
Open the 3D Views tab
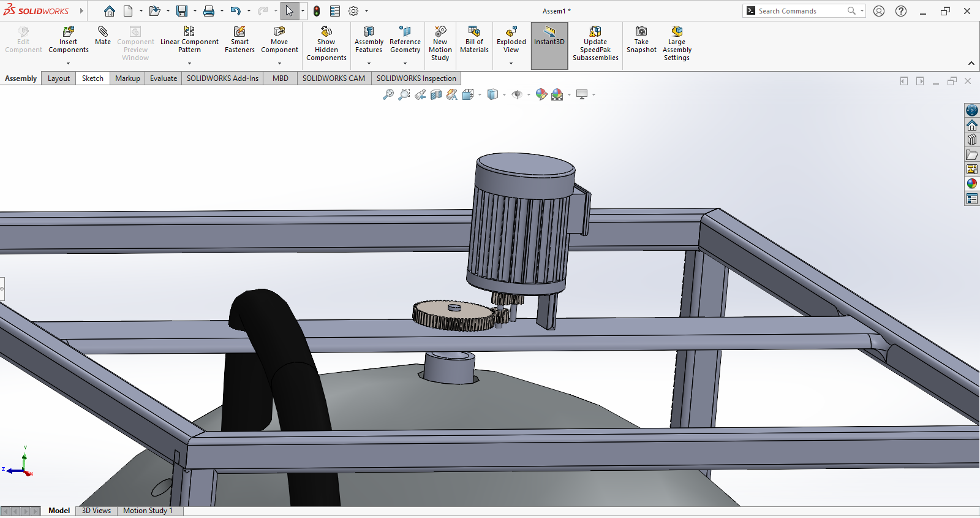97,511
